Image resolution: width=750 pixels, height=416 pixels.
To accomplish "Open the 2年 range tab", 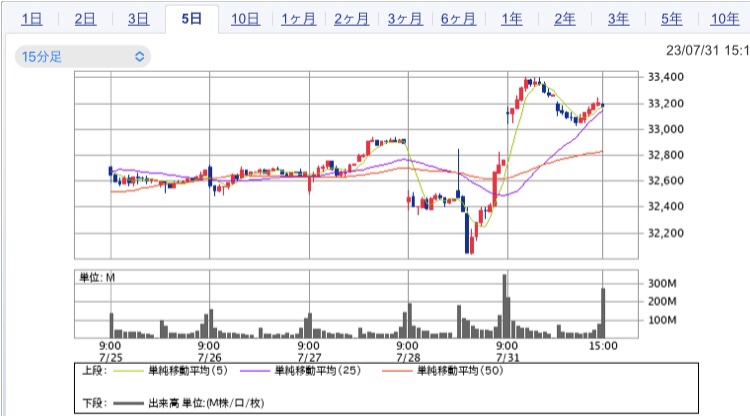I will [565, 19].
